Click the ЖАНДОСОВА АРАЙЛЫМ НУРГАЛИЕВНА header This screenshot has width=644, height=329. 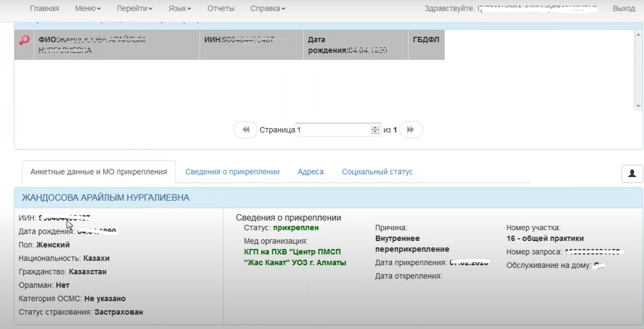(x=106, y=198)
